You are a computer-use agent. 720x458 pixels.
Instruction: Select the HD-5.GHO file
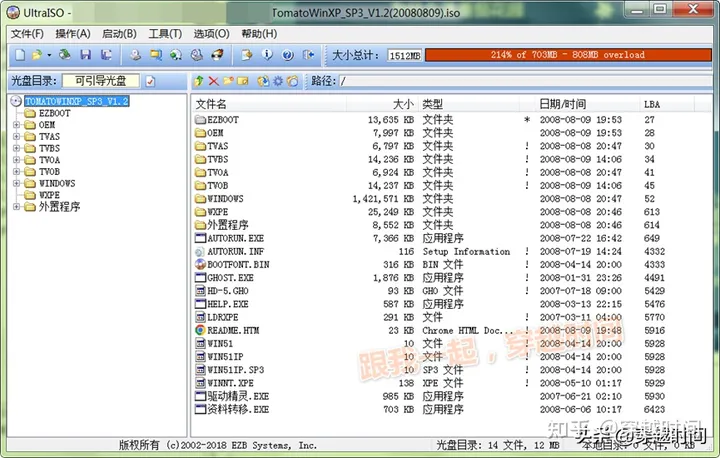[x=228, y=291]
